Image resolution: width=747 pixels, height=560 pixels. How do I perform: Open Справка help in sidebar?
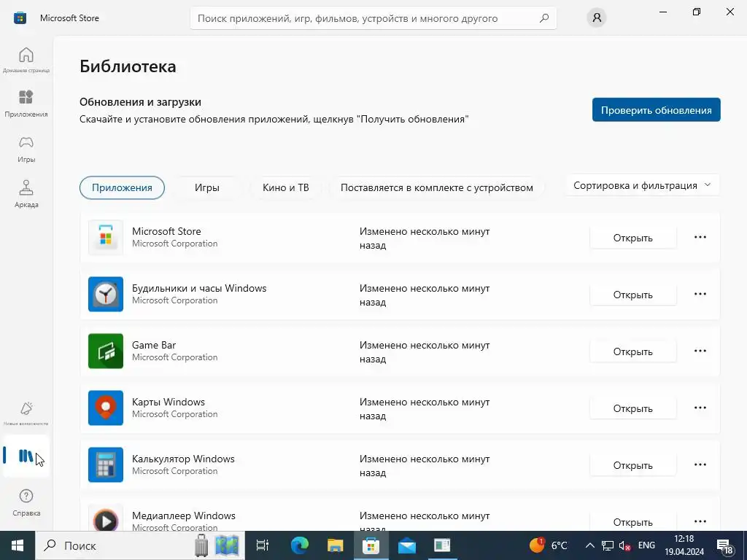[x=26, y=502]
